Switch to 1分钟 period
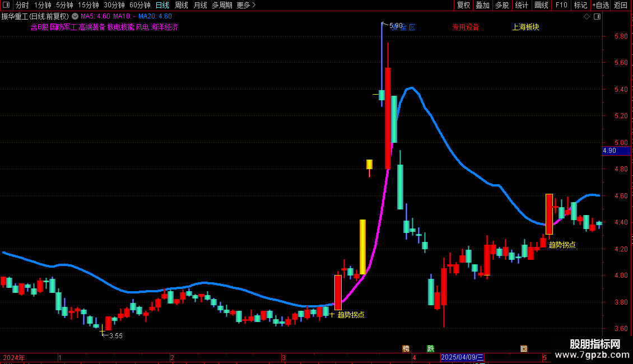Screen dimensions: 633x364 (43, 5)
